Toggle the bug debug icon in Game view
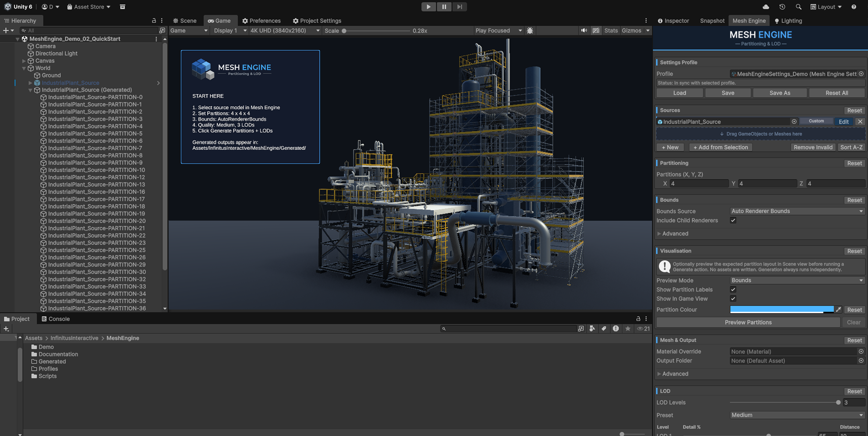This screenshot has width=868, height=436. [x=530, y=31]
